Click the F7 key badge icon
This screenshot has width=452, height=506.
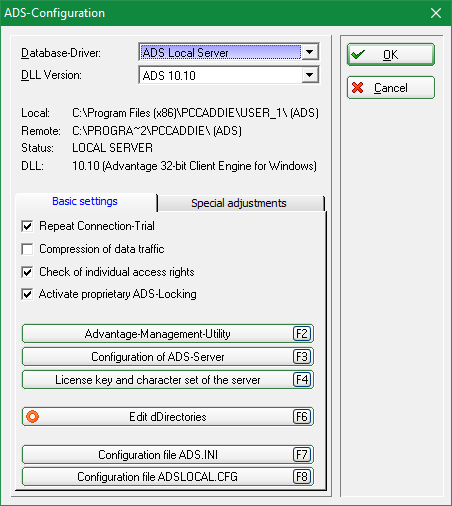pos(302,455)
